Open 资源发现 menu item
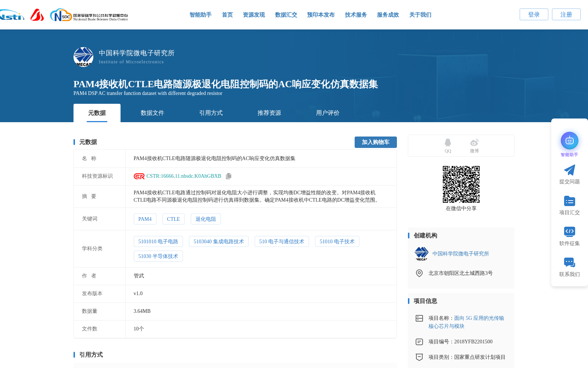Image resolution: width=588 pixels, height=368 pixels. tap(254, 15)
